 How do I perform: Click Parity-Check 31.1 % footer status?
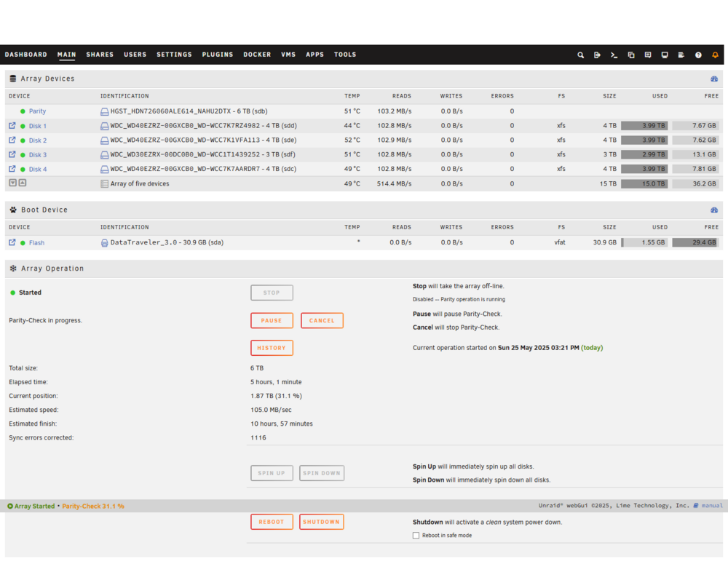(x=93, y=506)
